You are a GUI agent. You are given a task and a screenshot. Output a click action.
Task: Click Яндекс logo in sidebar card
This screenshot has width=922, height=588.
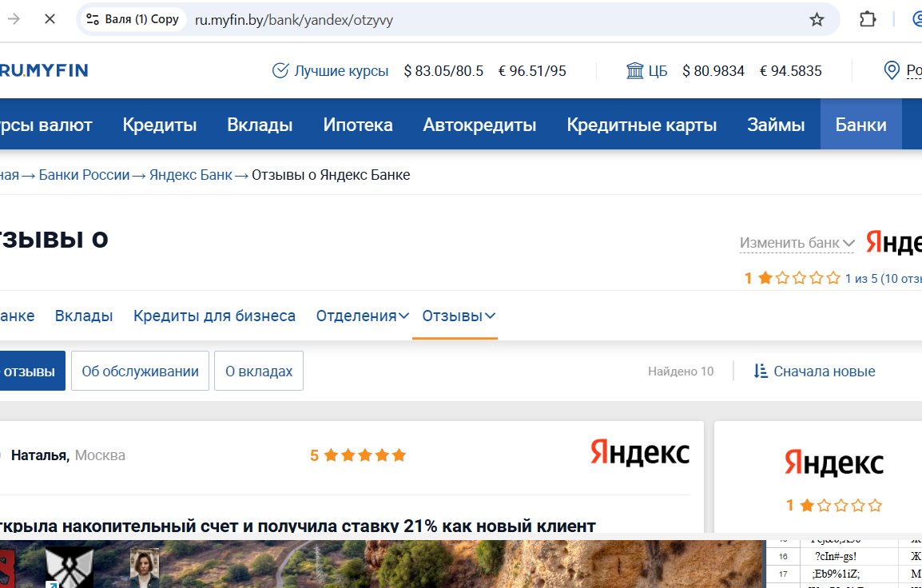coord(834,463)
